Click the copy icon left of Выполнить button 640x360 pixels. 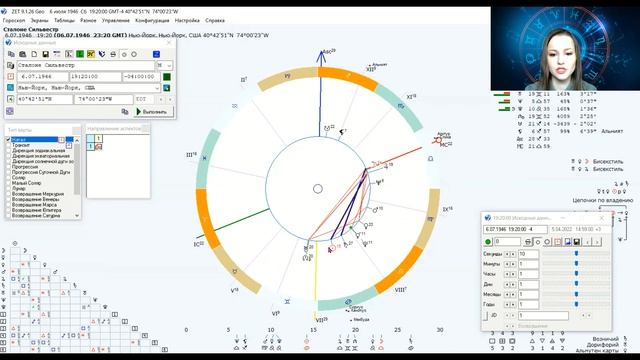(125, 111)
